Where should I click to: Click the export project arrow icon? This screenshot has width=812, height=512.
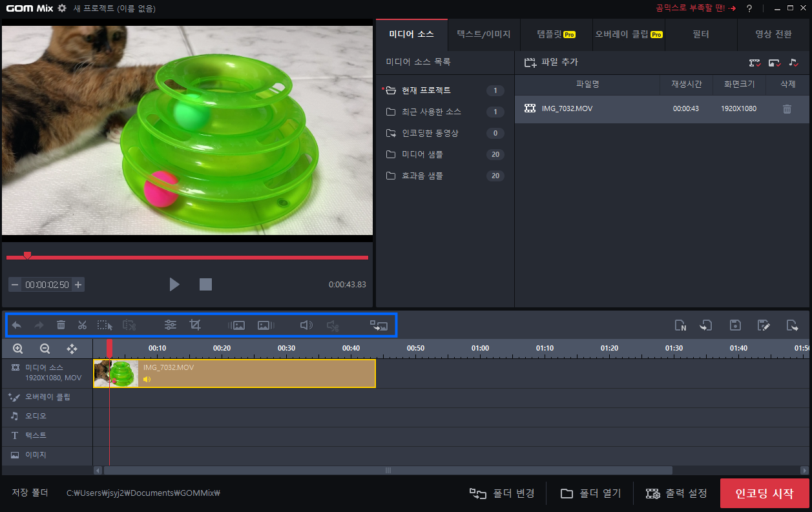coord(793,325)
